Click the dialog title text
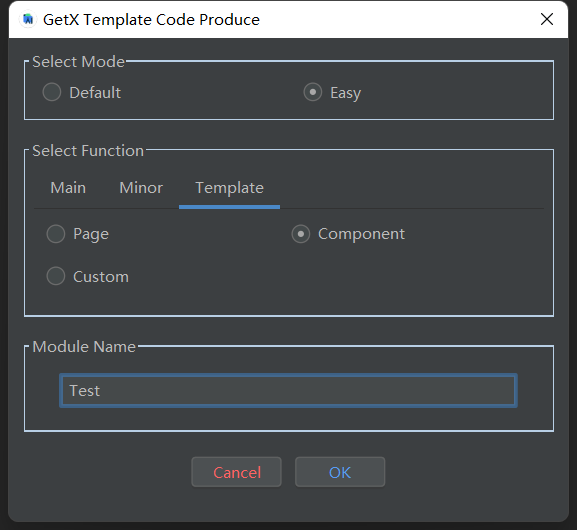This screenshot has width=577, height=530. [x=151, y=20]
